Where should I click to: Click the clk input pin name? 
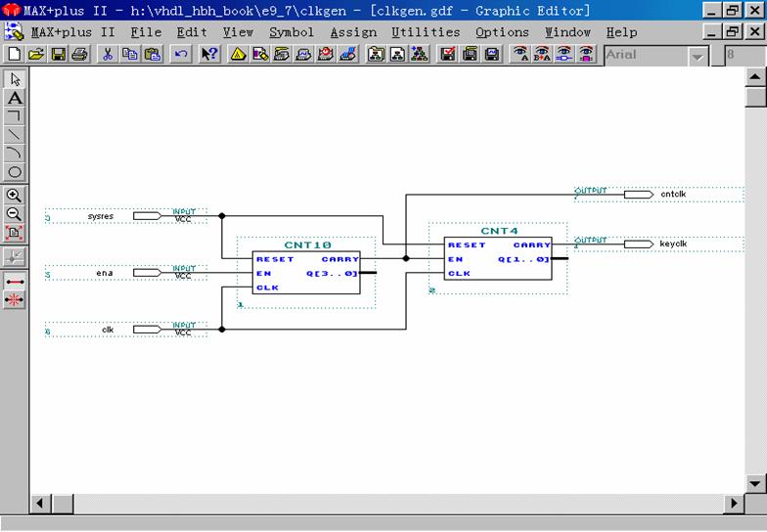tap(108, 330)
